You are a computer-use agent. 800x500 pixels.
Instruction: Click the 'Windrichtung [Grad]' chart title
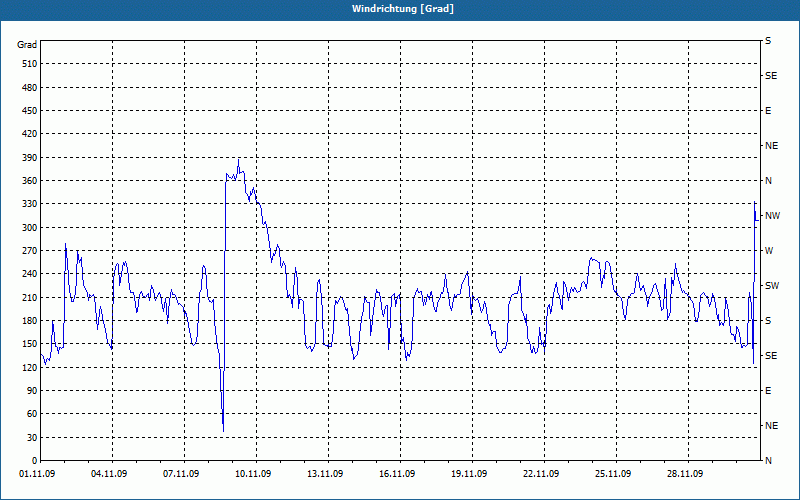pyautogui.click(x=403, y=9)
